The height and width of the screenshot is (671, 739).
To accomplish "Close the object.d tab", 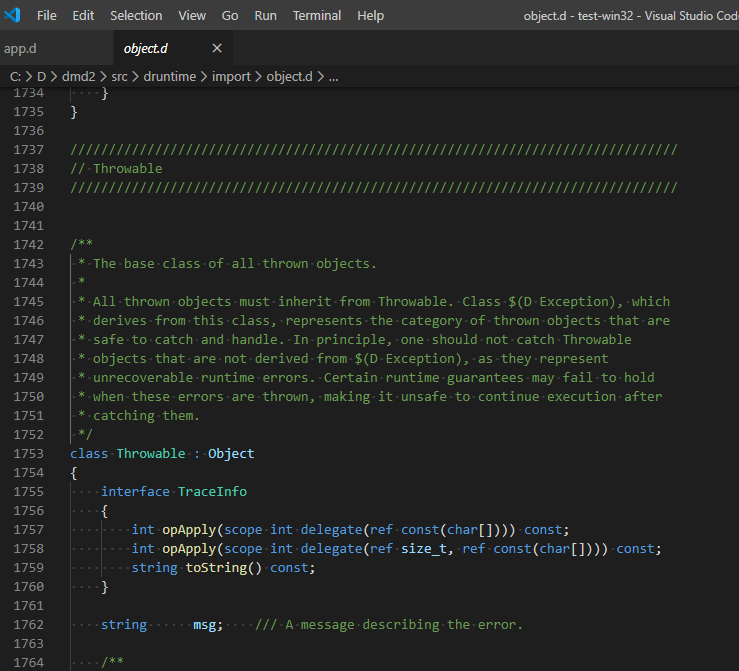I will click(x=217, y=49).
